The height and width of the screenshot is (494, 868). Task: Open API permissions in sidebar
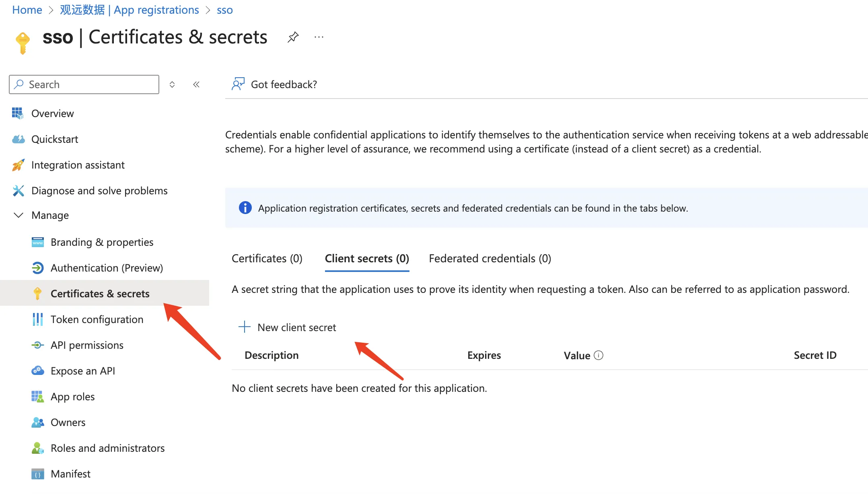pos(87,345)
